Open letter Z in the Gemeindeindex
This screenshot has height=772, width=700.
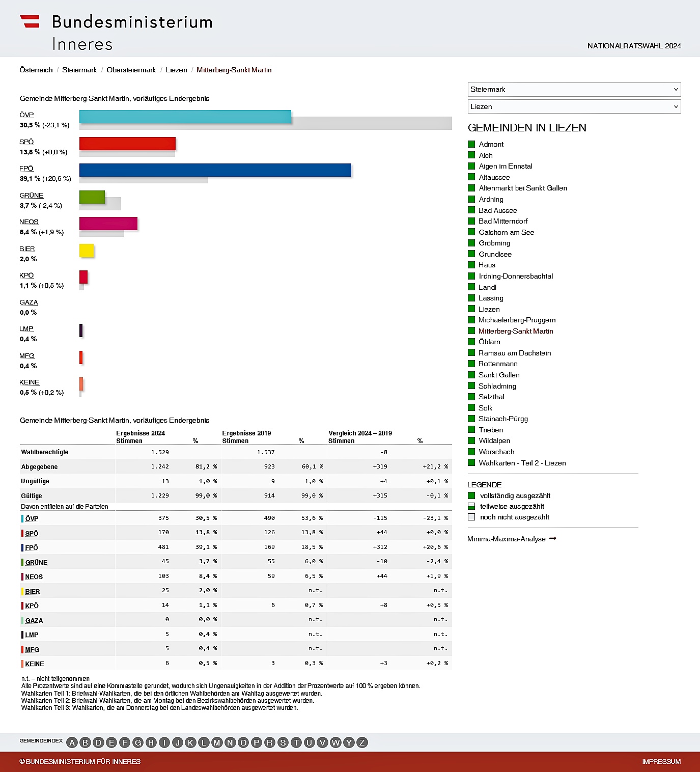click(x=362, y=742)
